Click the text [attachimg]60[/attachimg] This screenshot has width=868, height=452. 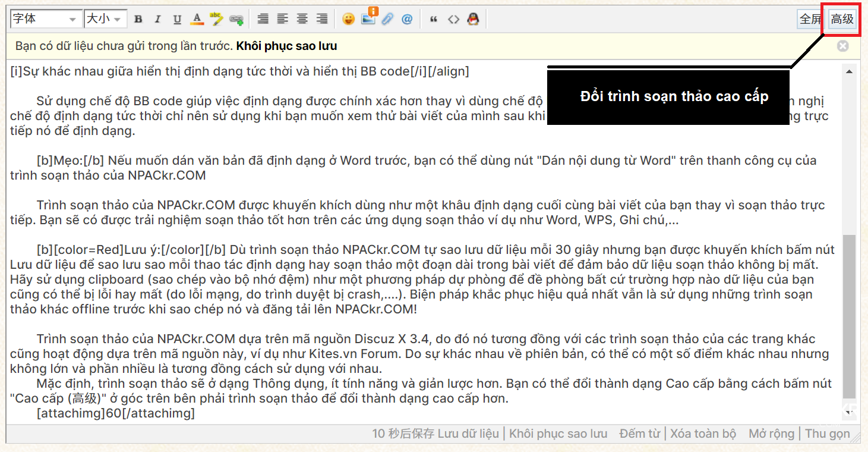click(x=115, y=413)
